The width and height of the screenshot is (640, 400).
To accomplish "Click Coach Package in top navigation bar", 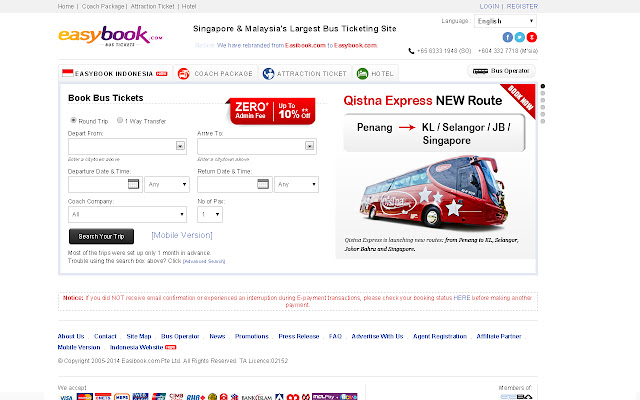I will (x=103, y=7).
